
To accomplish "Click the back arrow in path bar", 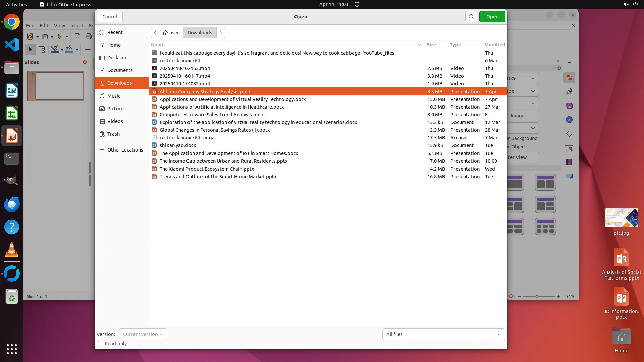I will (x=155, y=33).
